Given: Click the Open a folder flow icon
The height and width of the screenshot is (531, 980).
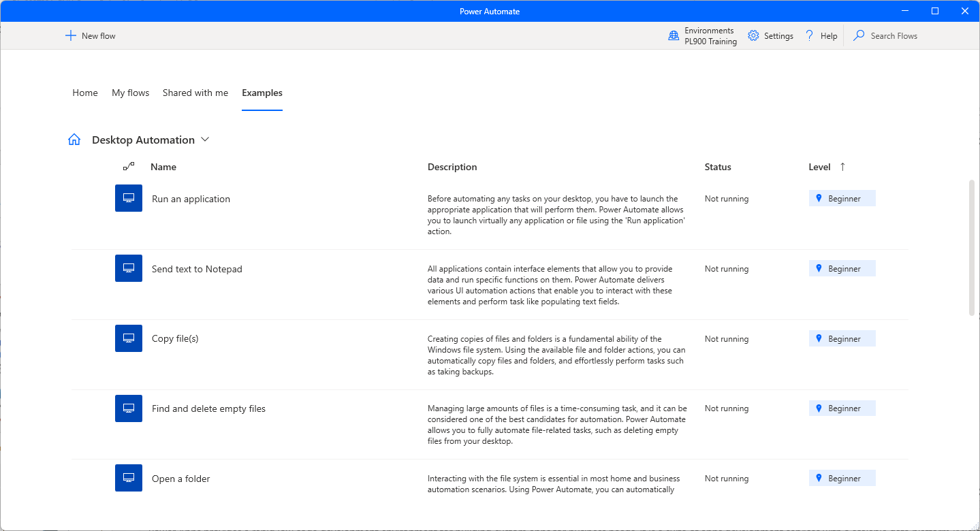Looking at the screenshot, I should (129, 478).
